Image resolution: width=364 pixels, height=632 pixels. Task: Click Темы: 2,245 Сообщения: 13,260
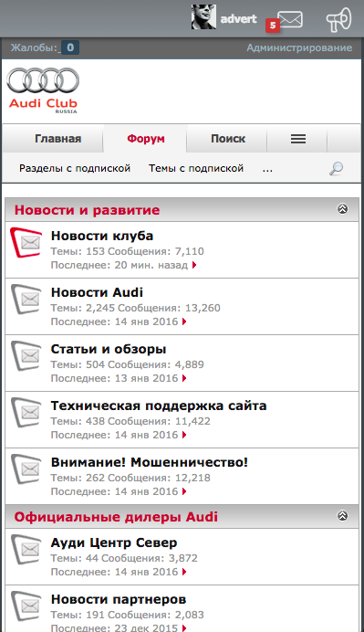(x=135, y=308)
